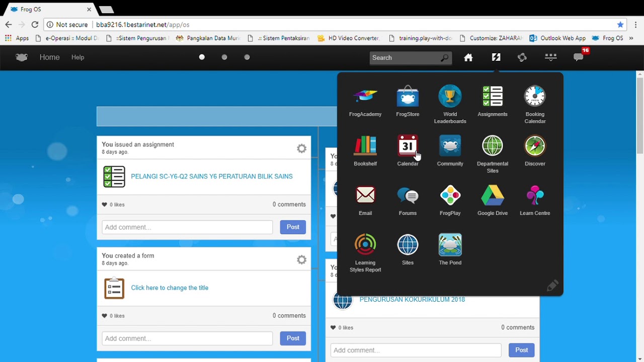
Task: Launch FrogPlay app
Action: coord(450,200)
